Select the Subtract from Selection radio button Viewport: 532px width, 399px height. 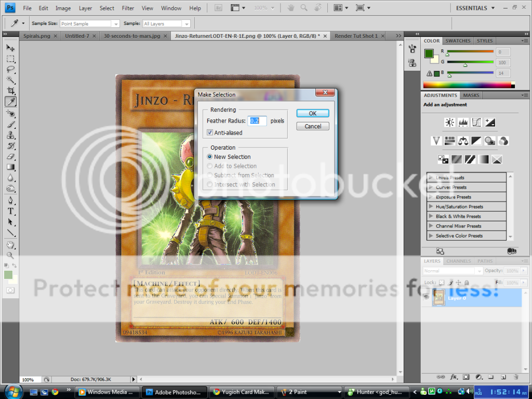(x=209, y=175)
